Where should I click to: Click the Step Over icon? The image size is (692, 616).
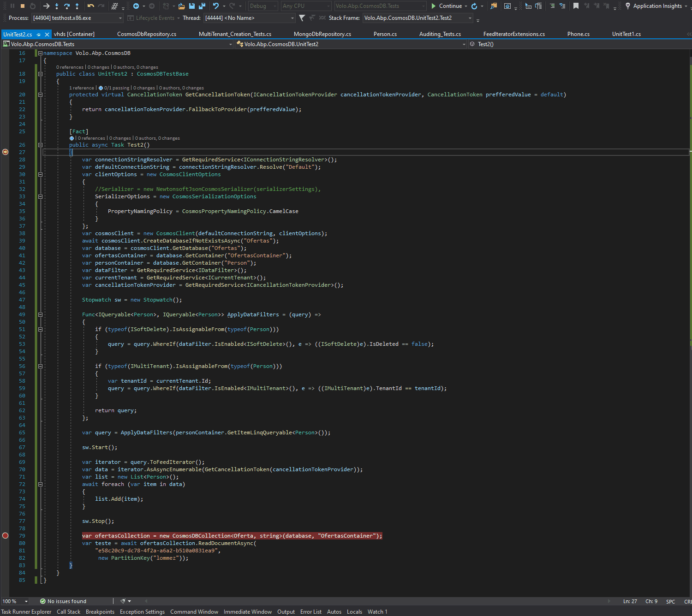pos(67,6)
